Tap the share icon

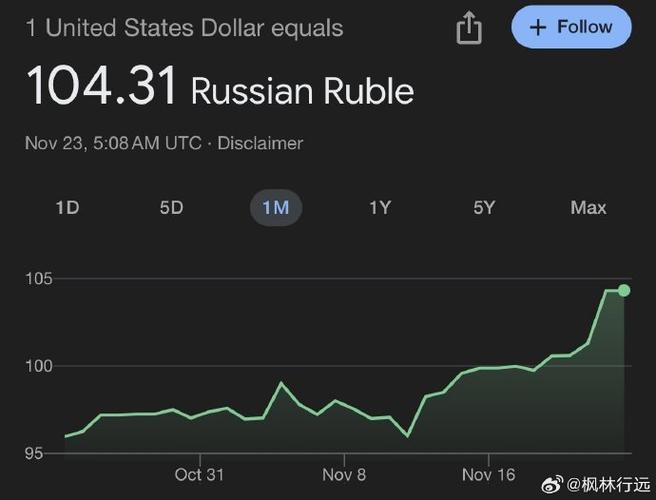click(469, 28)
